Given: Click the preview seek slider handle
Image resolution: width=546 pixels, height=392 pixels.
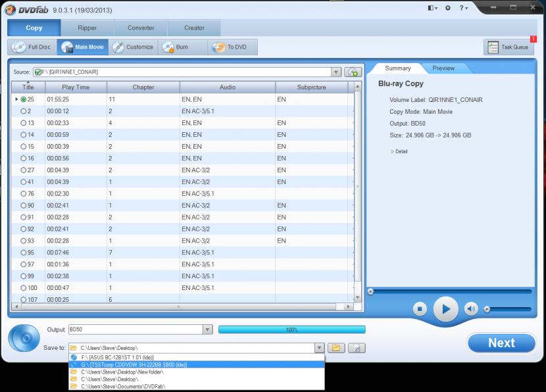Looking at the screenshot, I should [x=371, y=291].
